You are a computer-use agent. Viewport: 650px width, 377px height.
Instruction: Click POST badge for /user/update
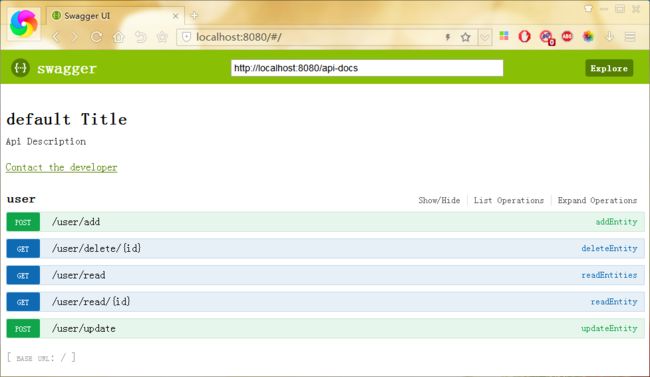pos(23,328)
